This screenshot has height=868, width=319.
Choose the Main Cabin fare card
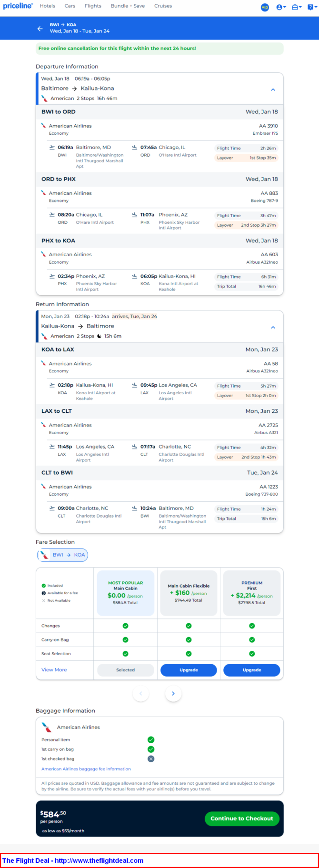point(126,593)
